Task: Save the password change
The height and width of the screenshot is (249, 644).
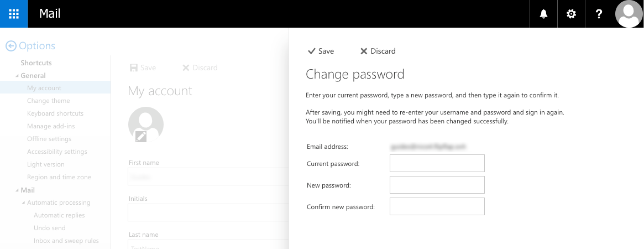Action: (321, 51)
